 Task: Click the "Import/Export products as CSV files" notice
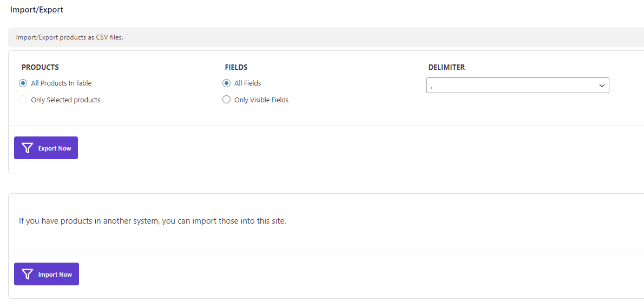point(70,38)
